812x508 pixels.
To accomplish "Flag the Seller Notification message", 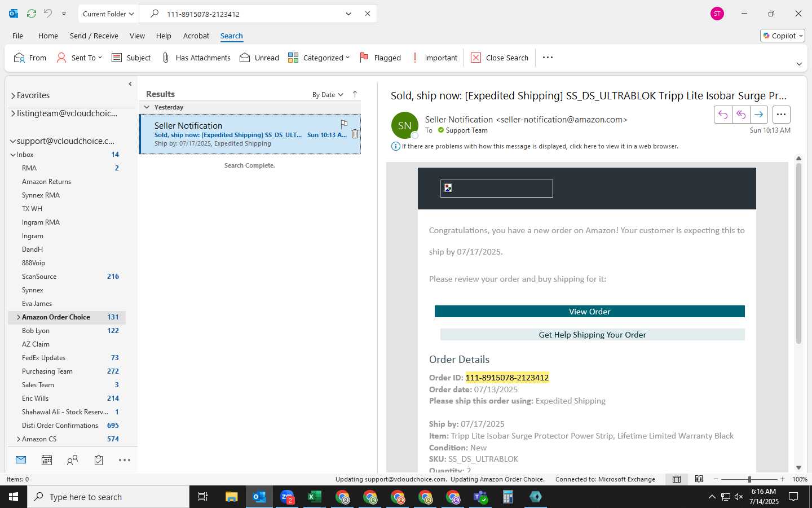I will [344, 124].
